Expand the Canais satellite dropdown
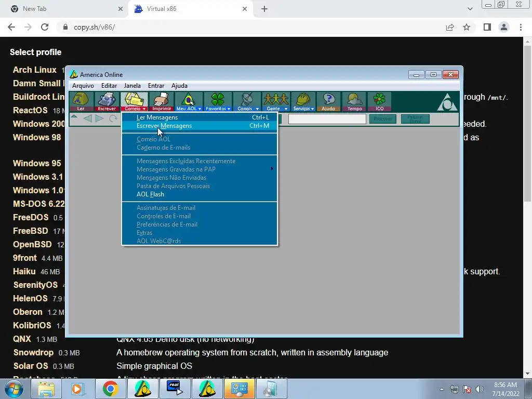 [x=247, y=101]
